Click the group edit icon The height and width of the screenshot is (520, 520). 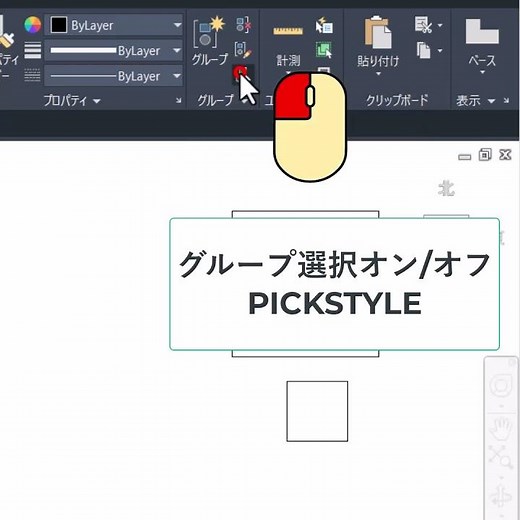(x=244, y=50)
